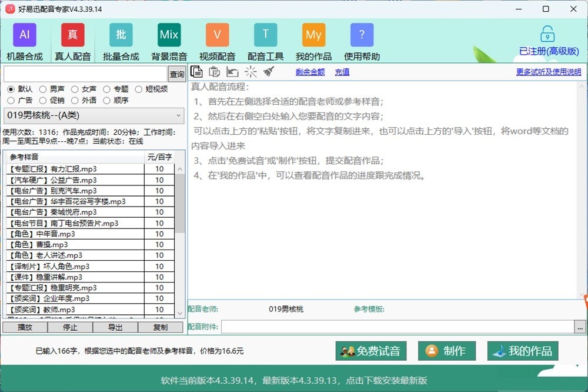Click the paste icon in the text toolbar
Image resolution: width=588 pixels, height=392 pixels.
tap(215, 72)
